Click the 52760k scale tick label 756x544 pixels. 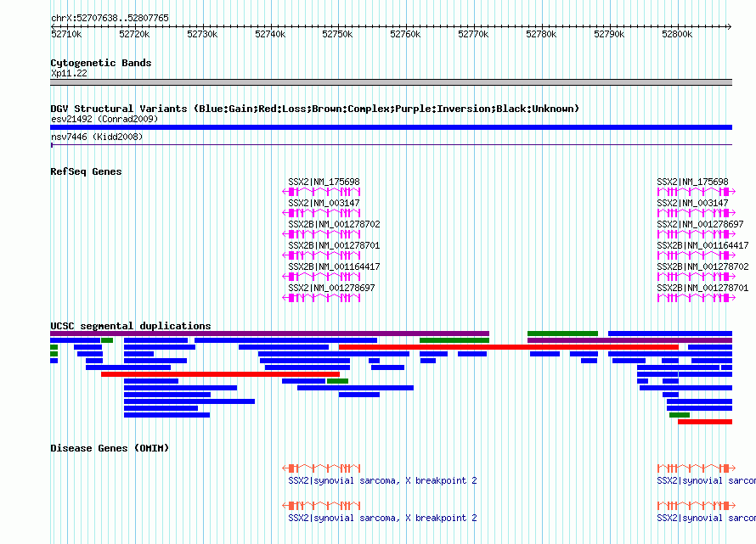pyautogui.click(x=405, y=34)
